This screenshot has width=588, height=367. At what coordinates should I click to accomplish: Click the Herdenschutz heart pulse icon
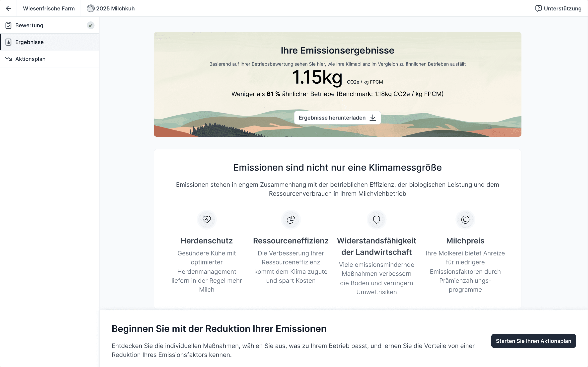207,219
